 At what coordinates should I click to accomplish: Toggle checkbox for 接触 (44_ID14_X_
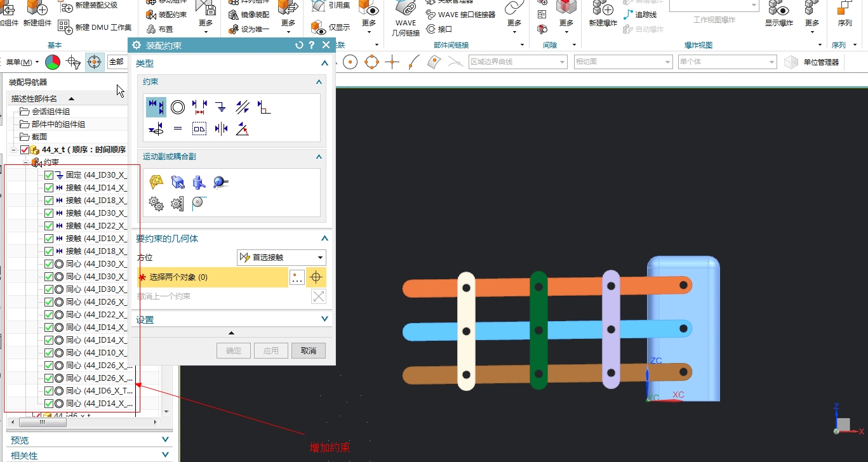[x=49, y=188]
